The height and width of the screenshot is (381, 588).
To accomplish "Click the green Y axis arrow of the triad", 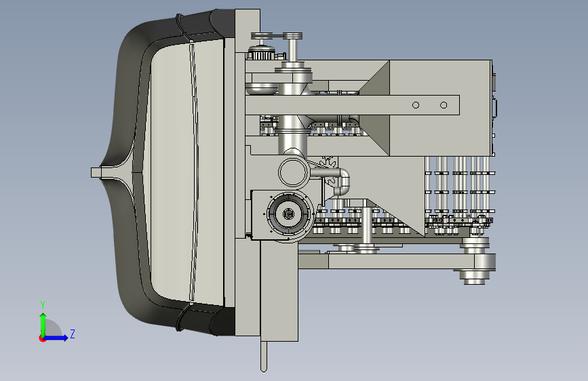I will 43,324.
